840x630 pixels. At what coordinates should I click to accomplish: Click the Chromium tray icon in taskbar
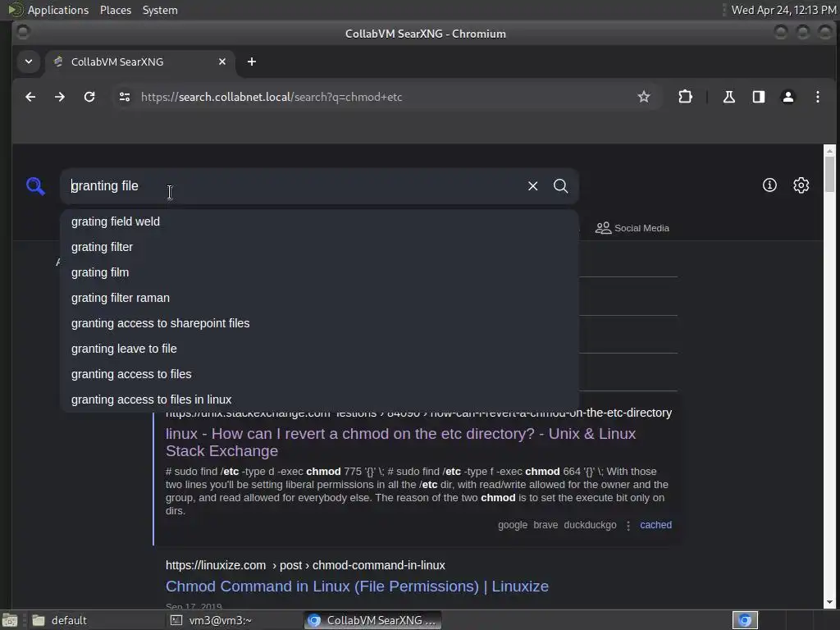click(x=745, y=620)
